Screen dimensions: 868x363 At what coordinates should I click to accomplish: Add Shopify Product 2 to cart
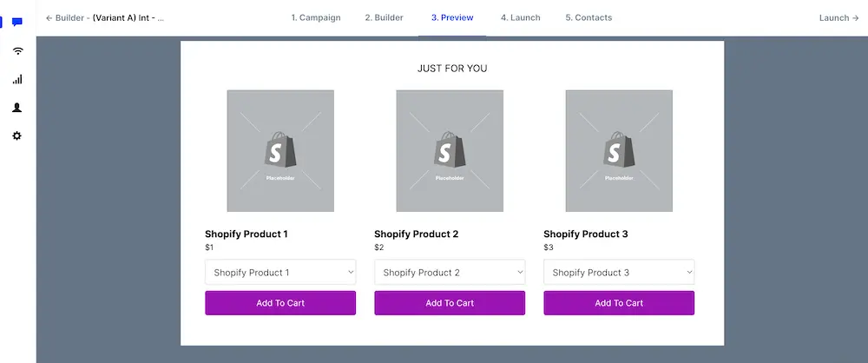click(450, 303)
